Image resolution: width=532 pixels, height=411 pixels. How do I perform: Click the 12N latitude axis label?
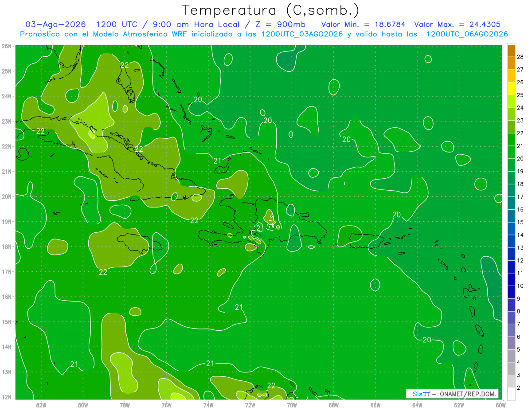(x=7, y=397)
